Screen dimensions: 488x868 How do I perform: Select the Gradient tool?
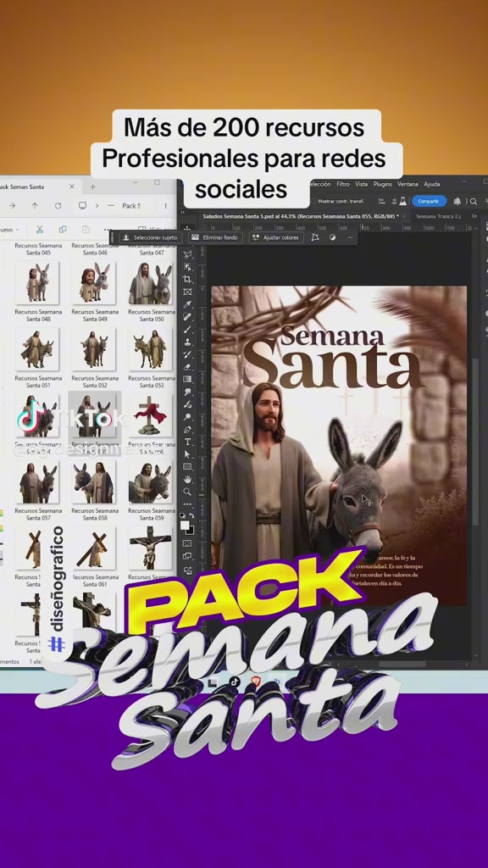(187, 379)
